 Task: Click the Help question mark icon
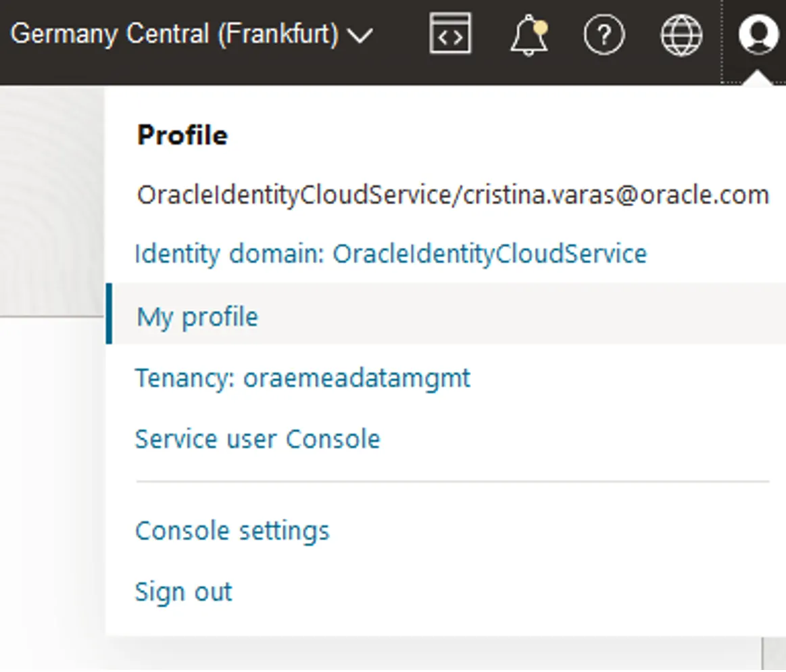(604, 34)
